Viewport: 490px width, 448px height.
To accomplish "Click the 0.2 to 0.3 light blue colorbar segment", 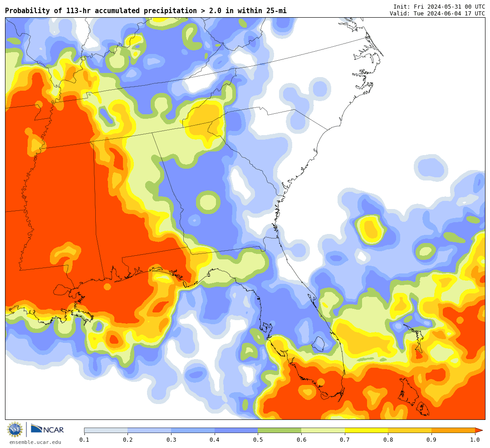I will 149,430.
